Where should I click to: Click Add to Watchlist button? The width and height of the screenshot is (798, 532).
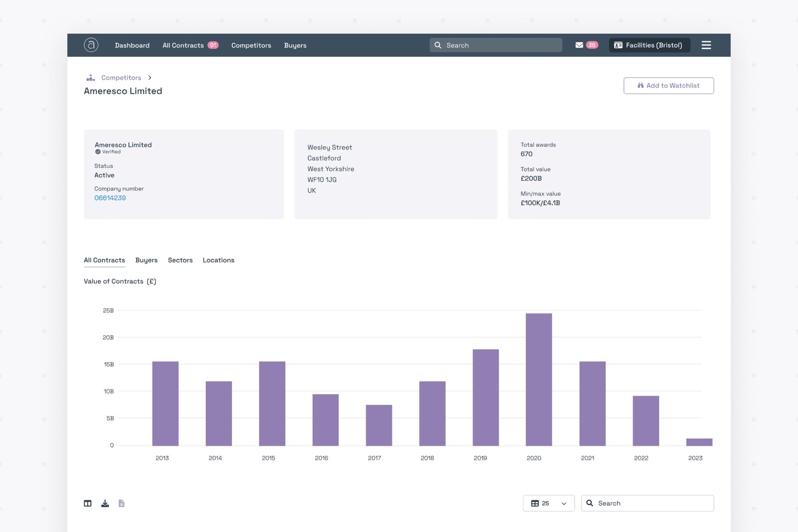pos(668,86)
